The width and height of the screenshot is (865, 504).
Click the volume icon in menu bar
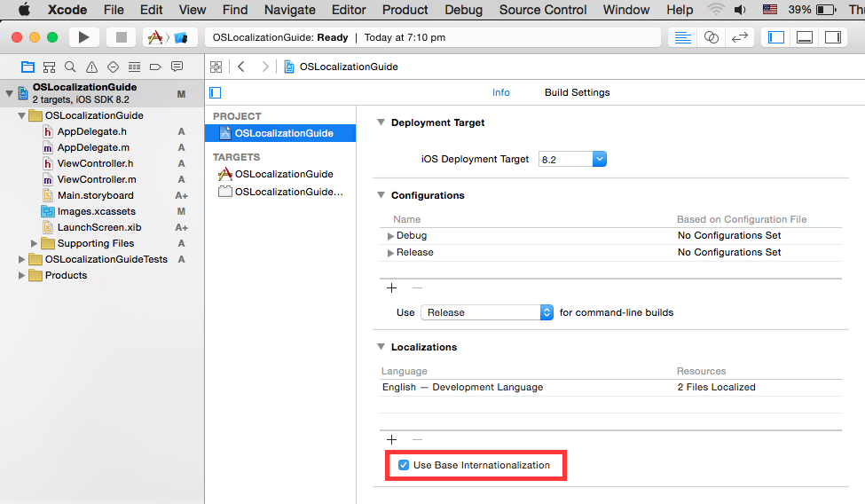[x=740, y=10]
